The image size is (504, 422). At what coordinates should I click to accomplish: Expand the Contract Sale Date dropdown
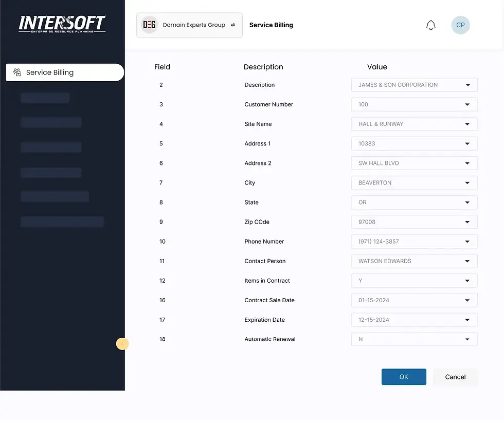click(x=467, y=300)
